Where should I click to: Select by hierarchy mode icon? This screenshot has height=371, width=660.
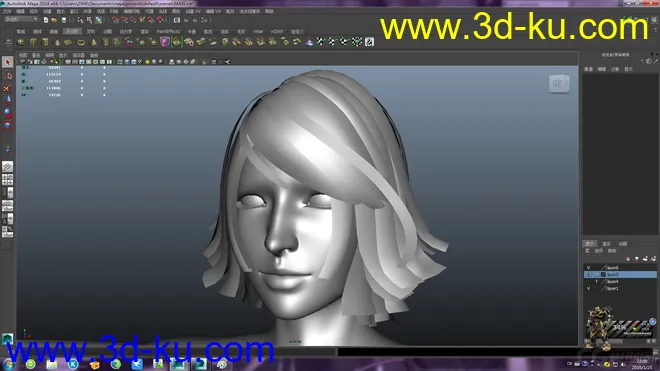[80, 20]
